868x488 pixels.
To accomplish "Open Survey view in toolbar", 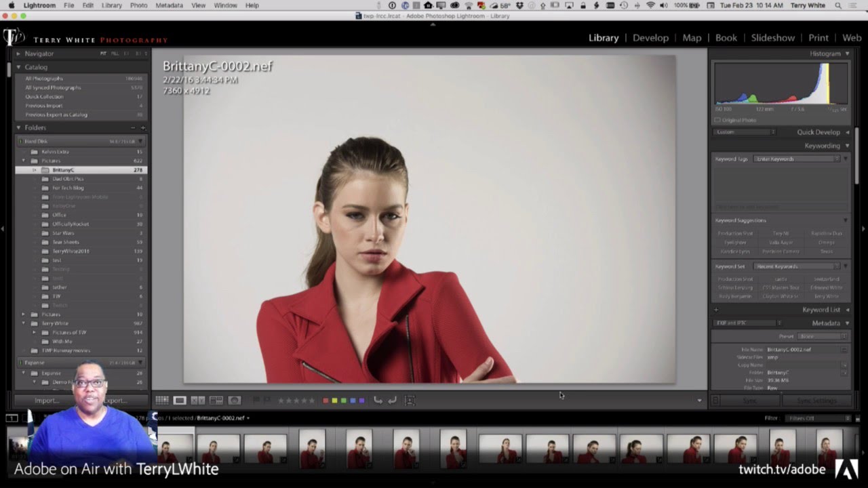I will point(216,401).
